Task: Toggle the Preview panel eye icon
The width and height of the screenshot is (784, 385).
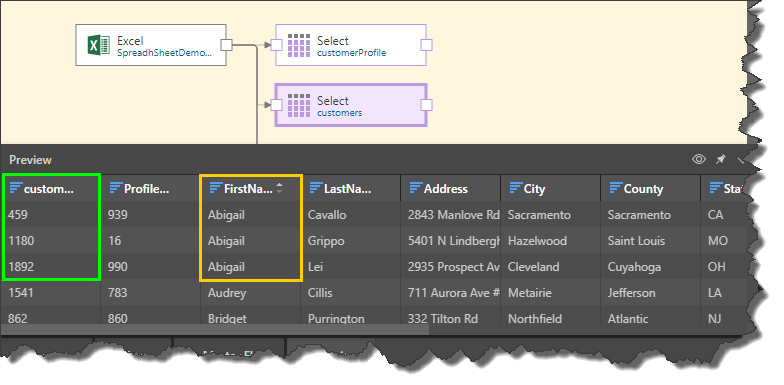Action: click(x=698, y=159)
